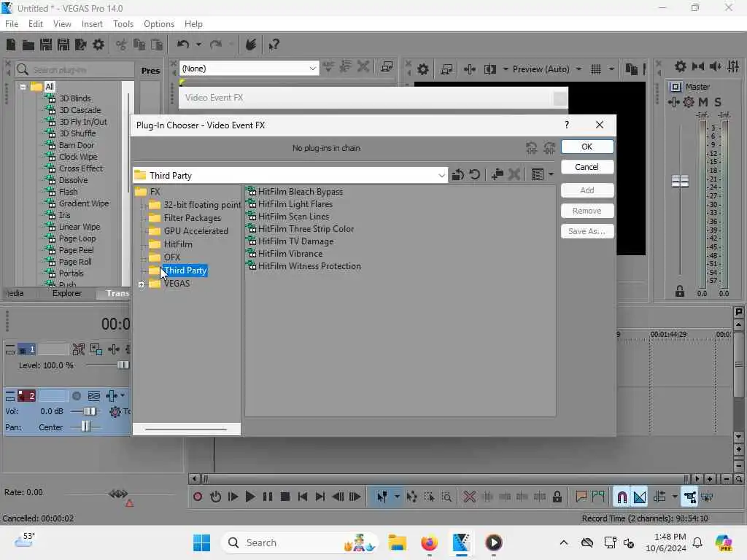Click the Views list icon in Plug-In Chooser
Image resolution: width=747 pixels, height=560 pixels.
pos(538,175)
